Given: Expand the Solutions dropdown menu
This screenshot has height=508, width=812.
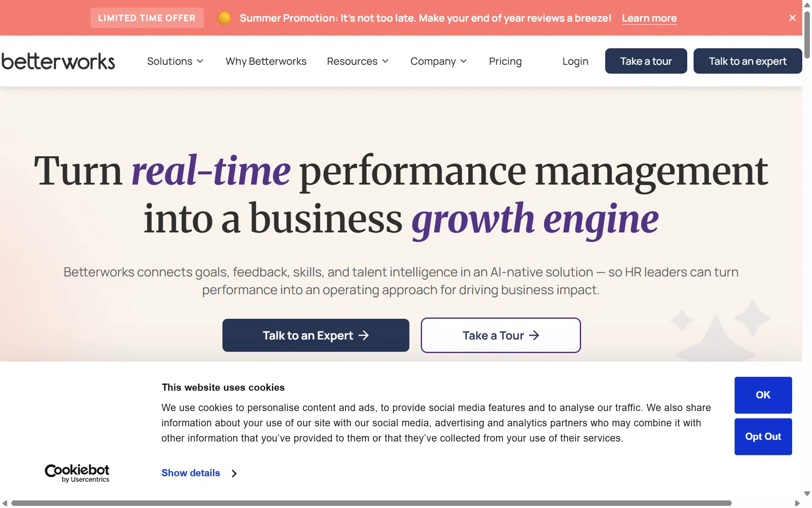Looking at the screenshot, I should click(175, 61).
